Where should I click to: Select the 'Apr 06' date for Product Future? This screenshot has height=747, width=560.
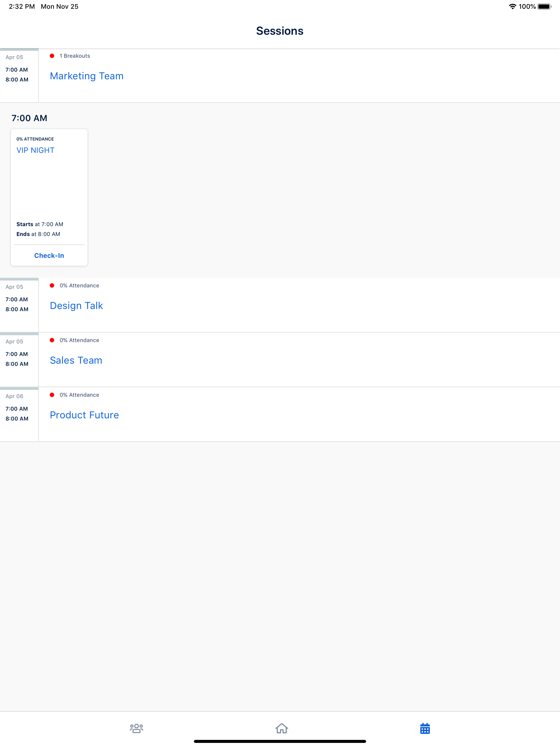(x=14, y=396)
